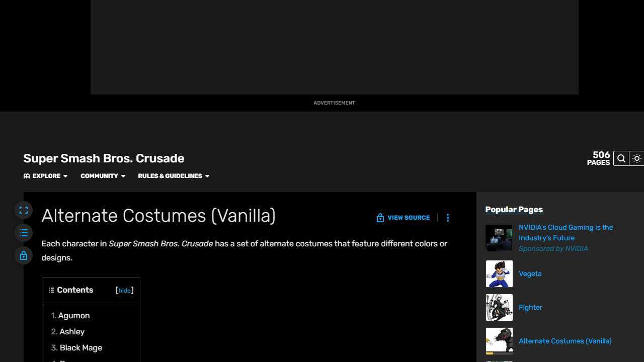Open Vegeta popular page link

(530, 274)
